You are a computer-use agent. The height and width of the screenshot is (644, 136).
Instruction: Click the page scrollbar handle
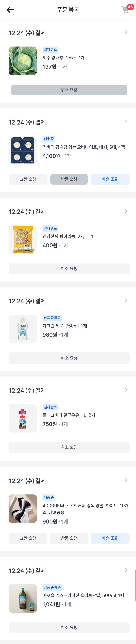tap(135, 585)
